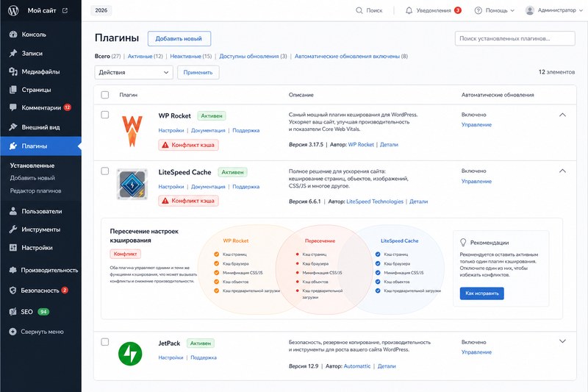Click the Записи pin icon
Viewport: 588px width, 392px height.
pyautogui.click(x=13, y=53)
